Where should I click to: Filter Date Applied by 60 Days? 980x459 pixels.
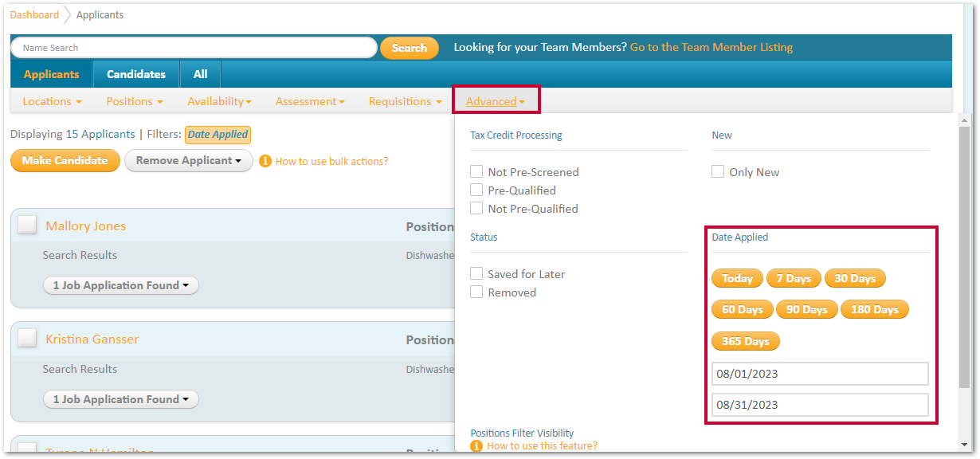743,309
